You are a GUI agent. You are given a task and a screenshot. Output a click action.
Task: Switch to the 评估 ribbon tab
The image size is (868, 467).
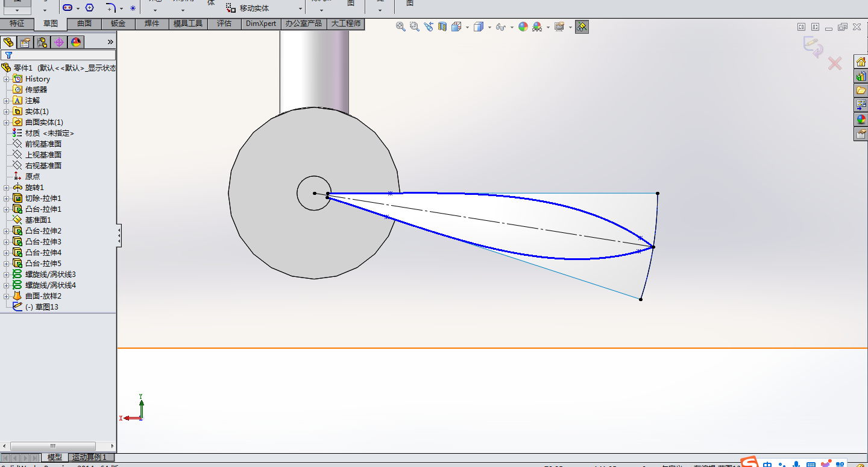pos(224,24)
